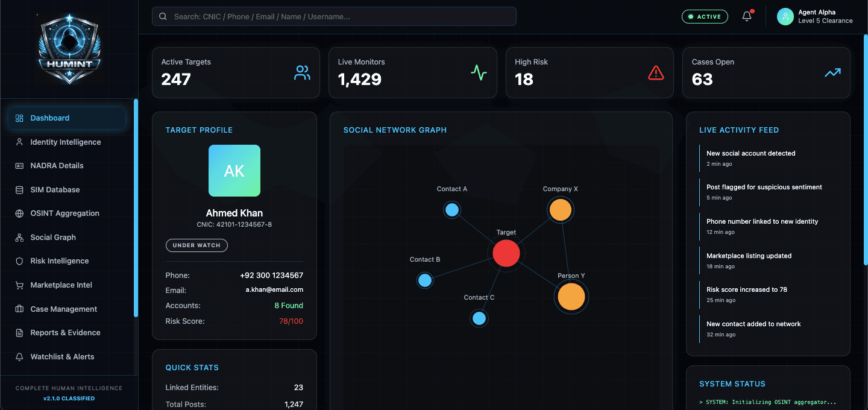Screen dimensions: 868x410
Task: Click the search input field
Action: 334,16
